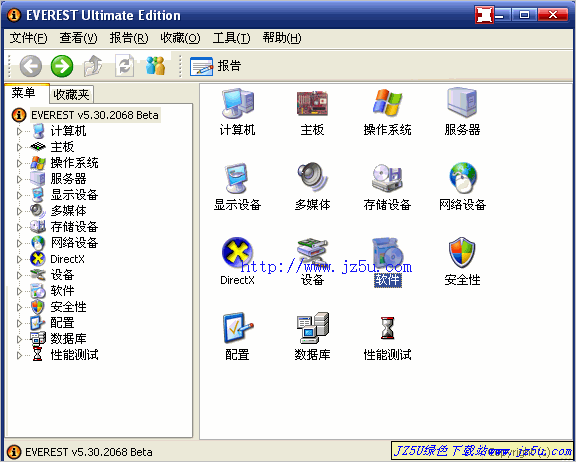This screenshot has height=462, width=576.
Task: Select 设备 item in the tree
Action: [x=62, y=275]
